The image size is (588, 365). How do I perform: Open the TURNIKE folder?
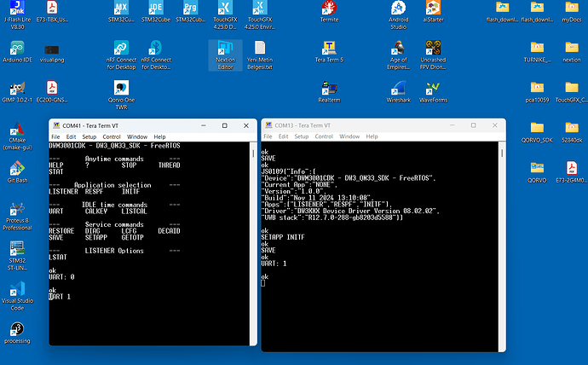(x=537, y=52)
